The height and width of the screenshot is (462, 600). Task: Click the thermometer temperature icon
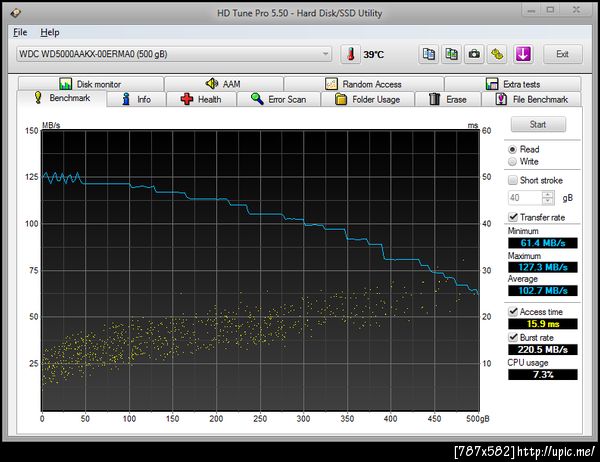click(351, 54)
